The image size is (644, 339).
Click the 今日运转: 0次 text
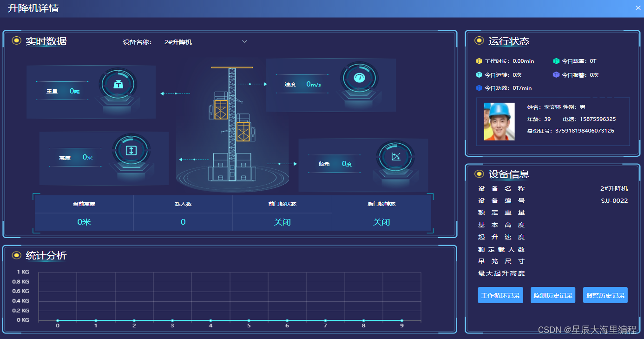(503, 74)
